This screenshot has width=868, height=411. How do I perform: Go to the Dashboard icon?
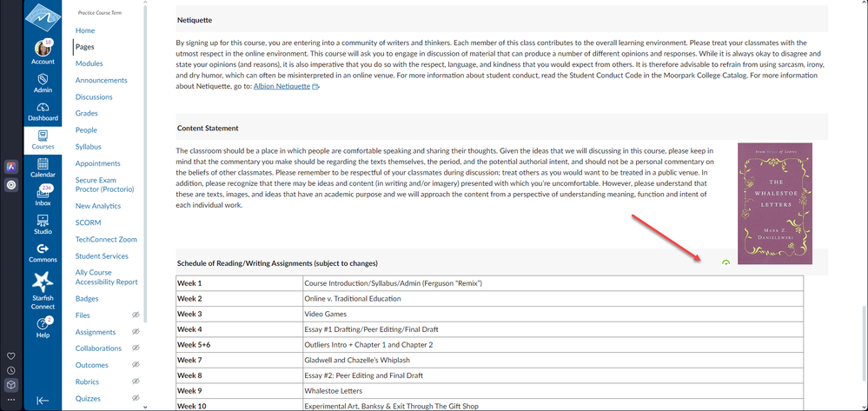(43, 108)
